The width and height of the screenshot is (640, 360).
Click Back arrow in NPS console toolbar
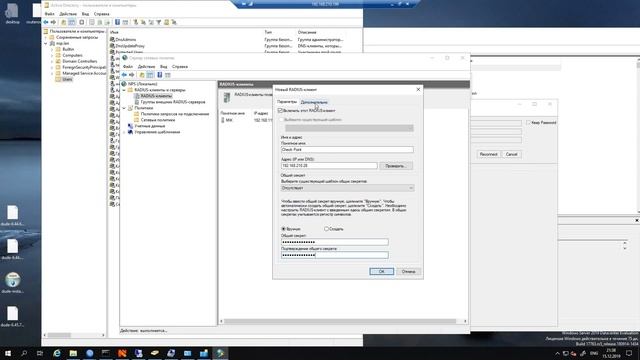click(124, 75)
